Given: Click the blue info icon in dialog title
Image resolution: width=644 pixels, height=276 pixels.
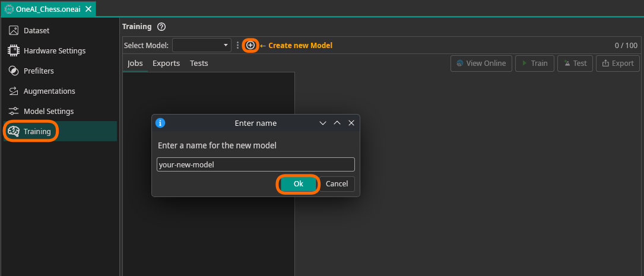Looking at the screenshot, I should coord(160,123).
